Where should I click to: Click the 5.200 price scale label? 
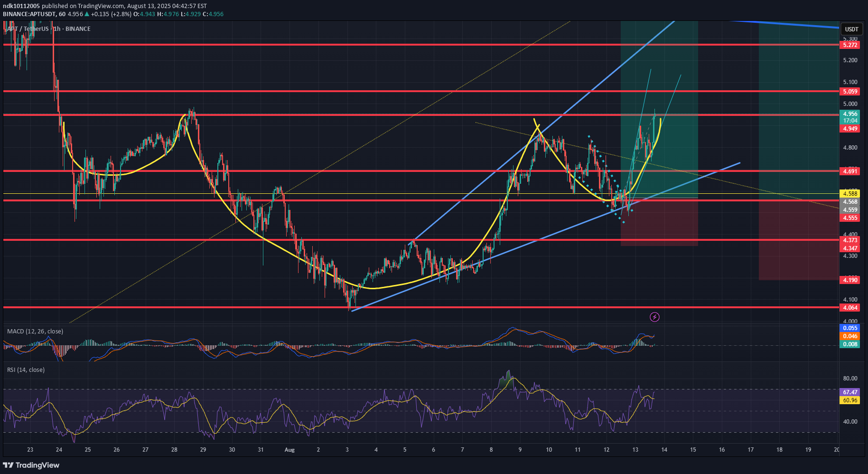click(x=850, y=60)
